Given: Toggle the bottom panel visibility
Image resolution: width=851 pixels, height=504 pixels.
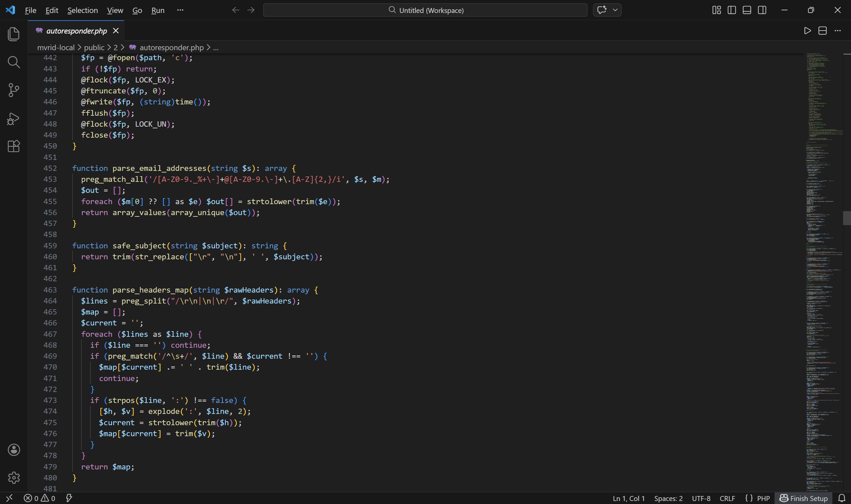Looking at the screenshot, I should click(x=746, y=10).
